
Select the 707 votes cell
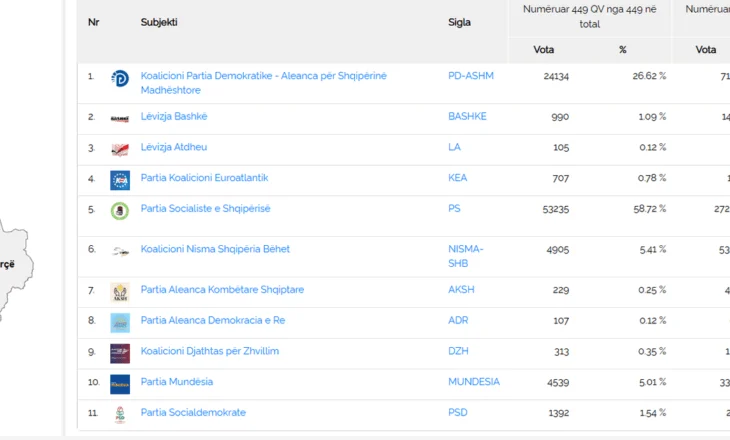[x=561, y=178]
